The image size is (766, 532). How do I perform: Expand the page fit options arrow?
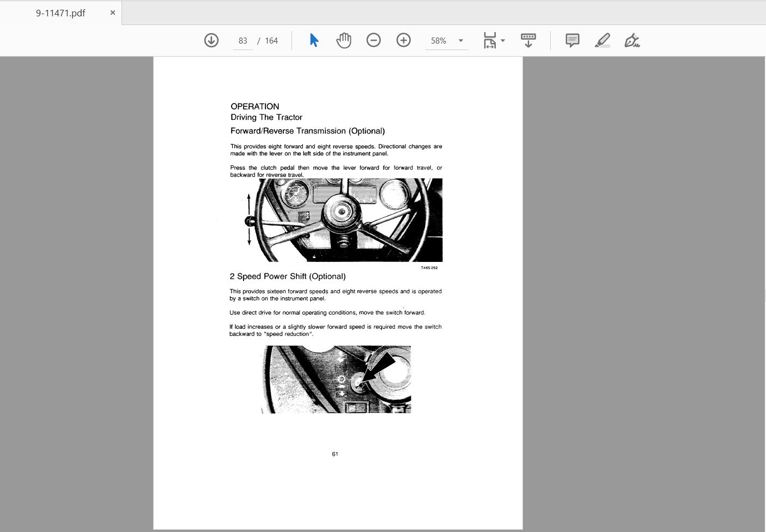click(x=503, y=41)
